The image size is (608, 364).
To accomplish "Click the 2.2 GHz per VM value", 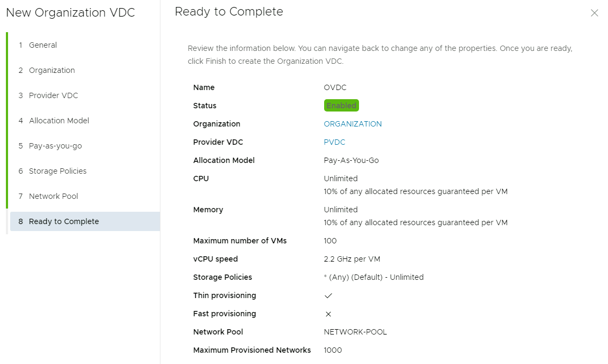I will coord(351,259).
